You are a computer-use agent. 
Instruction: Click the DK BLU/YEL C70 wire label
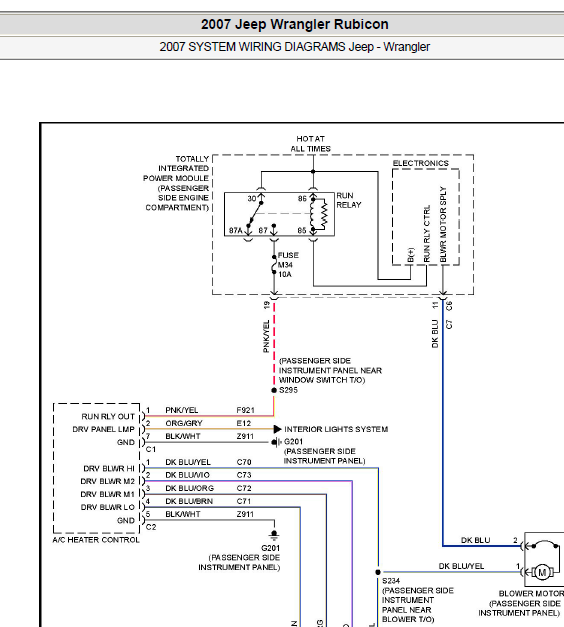[x=208, y=462]
